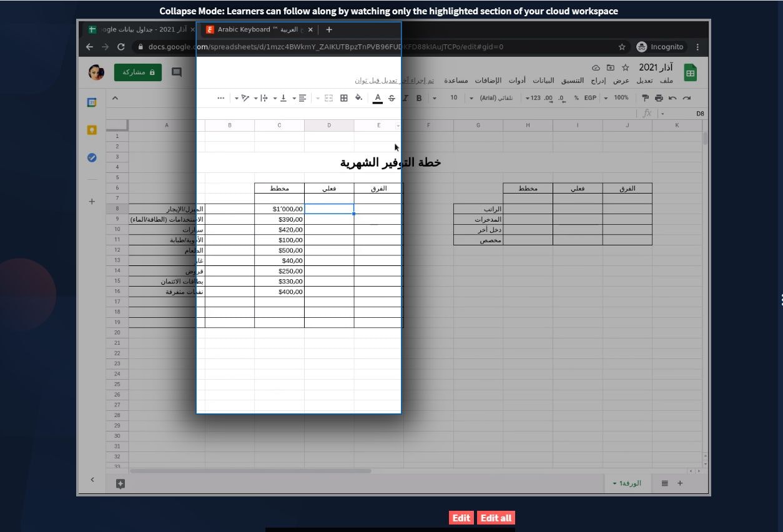Check the cloud save status icon
The width and height of the screenshot is (783, 532).
pos(596,67)
